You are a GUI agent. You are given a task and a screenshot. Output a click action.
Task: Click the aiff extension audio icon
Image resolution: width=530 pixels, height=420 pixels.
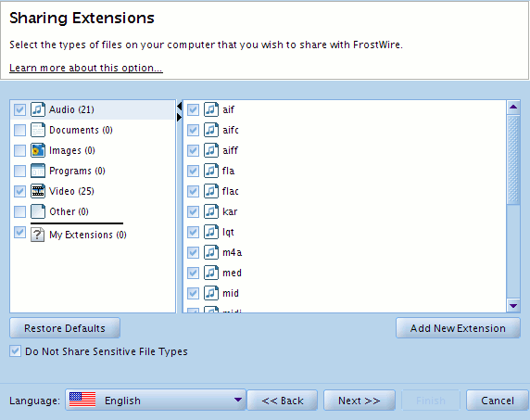pos(211,150)
